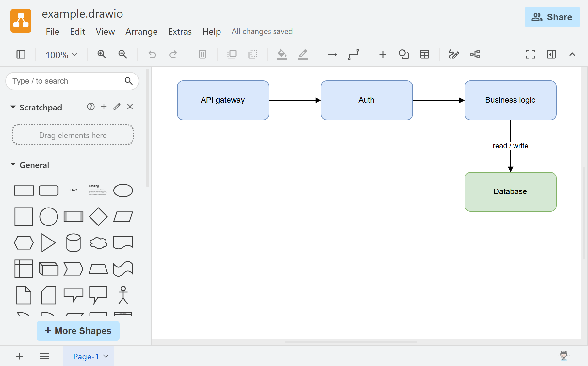Select the actor stick figure shape
The height and width of the screenshot is (366, 588).
pos(123,295)
